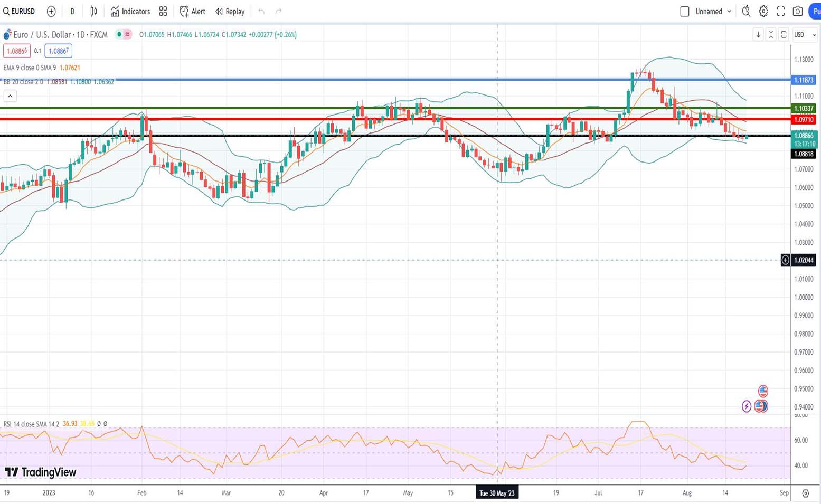This screenshot has height=504, width=821.
Task: Create a new Alert
Action: tap(193, 12)
